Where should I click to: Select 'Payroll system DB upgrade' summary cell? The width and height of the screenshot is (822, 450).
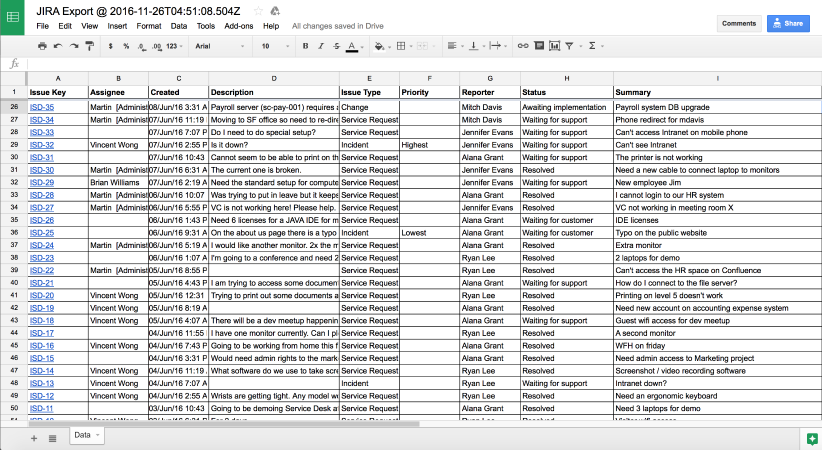click(717, 107)
